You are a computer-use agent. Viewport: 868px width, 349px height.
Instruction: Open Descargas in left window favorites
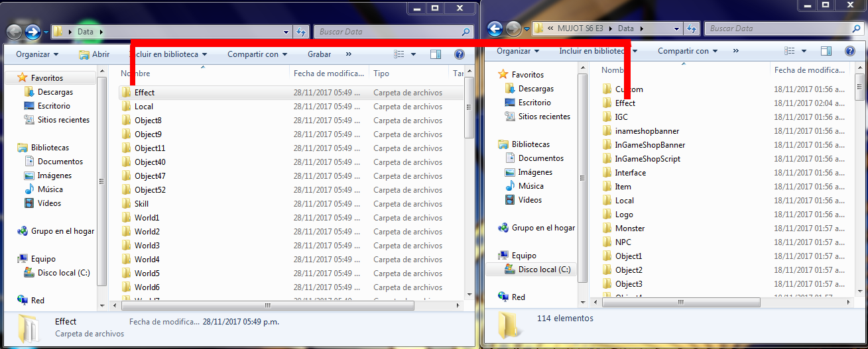click(x=55, y=92)
